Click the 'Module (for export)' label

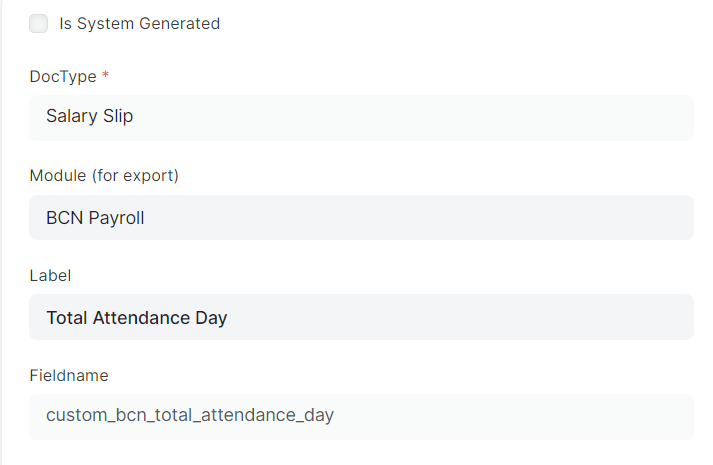coord(104,175)
